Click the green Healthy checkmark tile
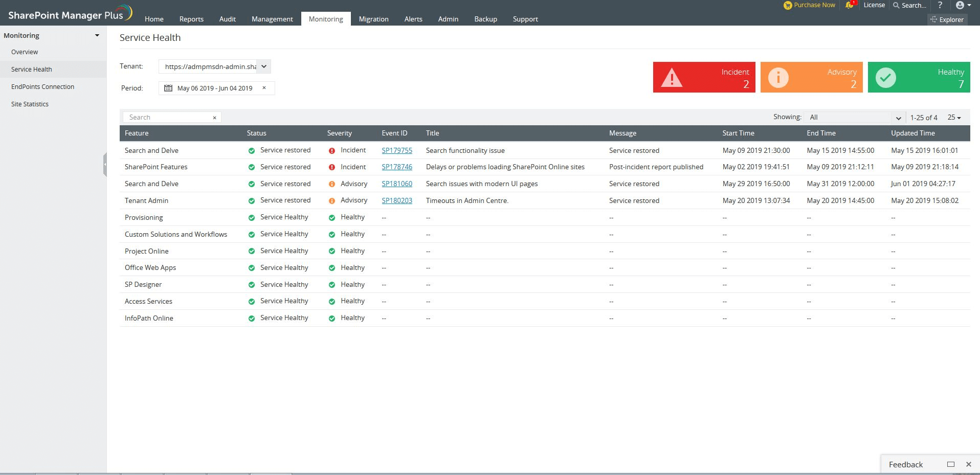 (x=919, y=77)
